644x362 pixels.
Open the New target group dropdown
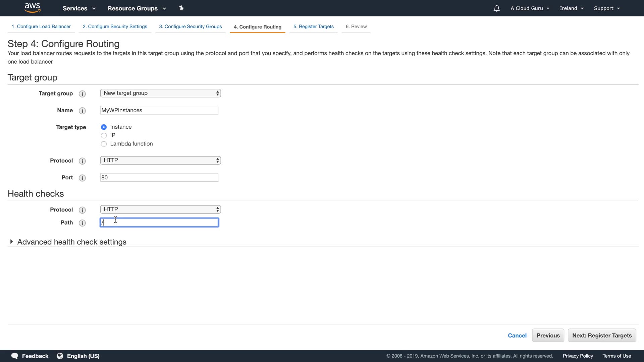pos(160,93)
